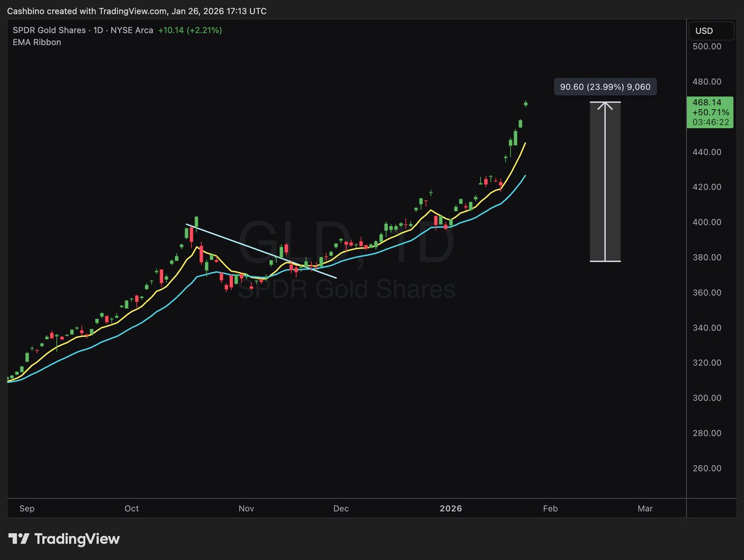Click the Feb time axis label

pos(550,509)
